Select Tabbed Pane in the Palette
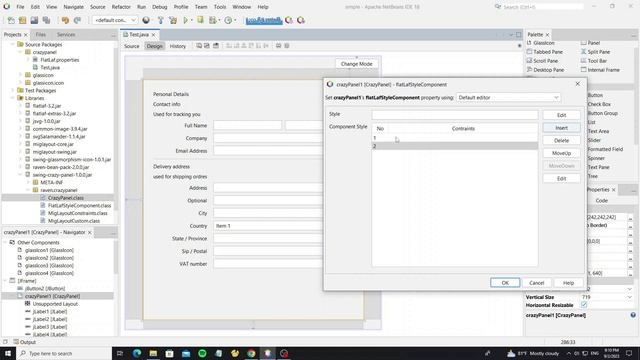 tap(544, 52)
